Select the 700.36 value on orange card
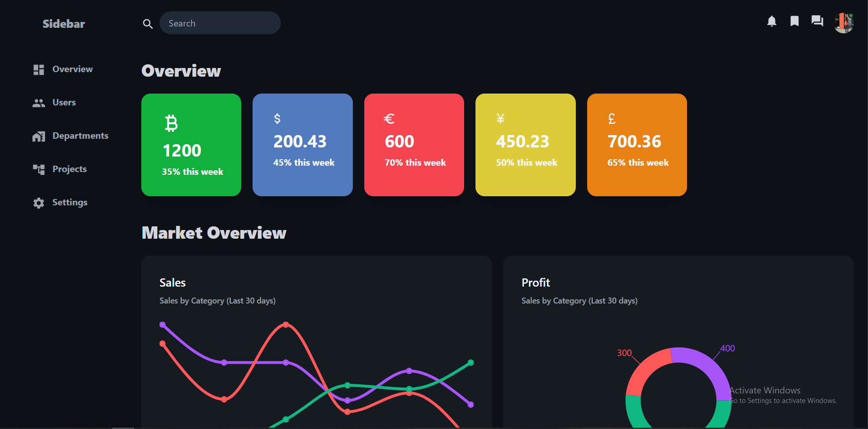Screen dimensions: 868x429 click(635, 141)
